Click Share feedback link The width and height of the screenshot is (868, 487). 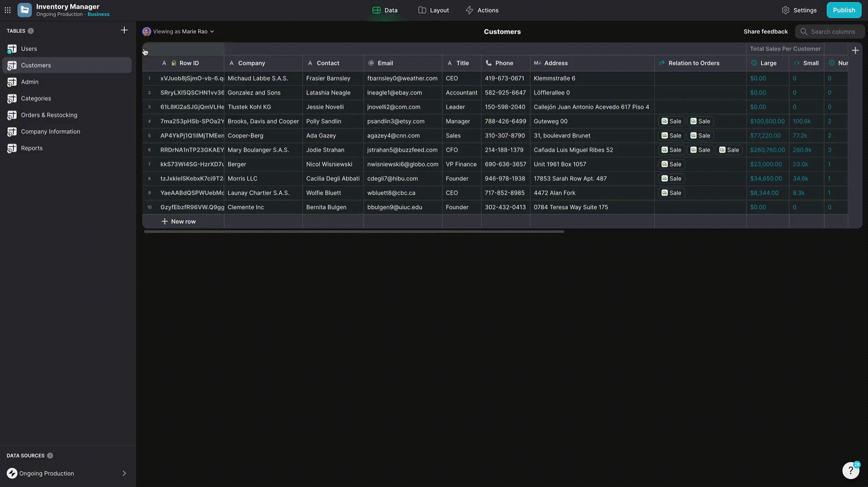[766, 32]
